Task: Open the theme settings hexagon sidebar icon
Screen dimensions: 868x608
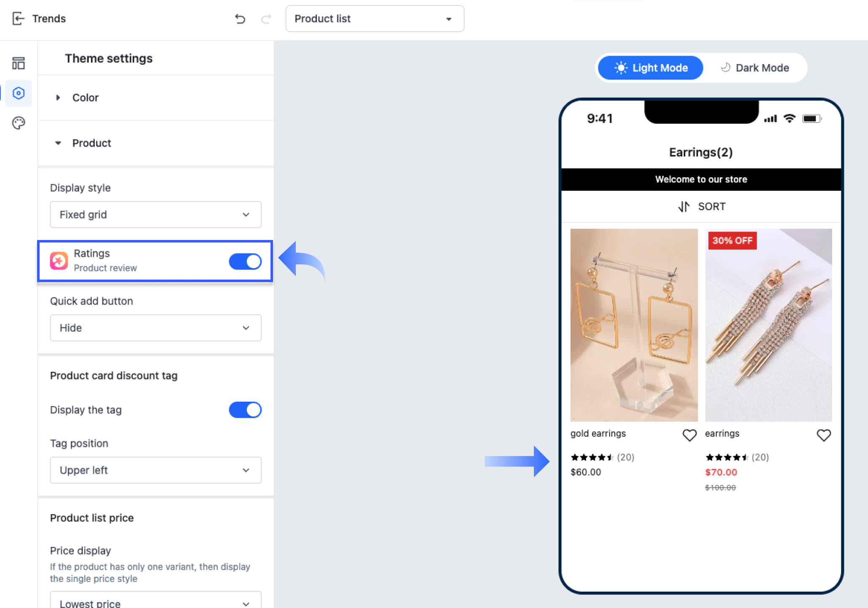Action: pos(19,93)
